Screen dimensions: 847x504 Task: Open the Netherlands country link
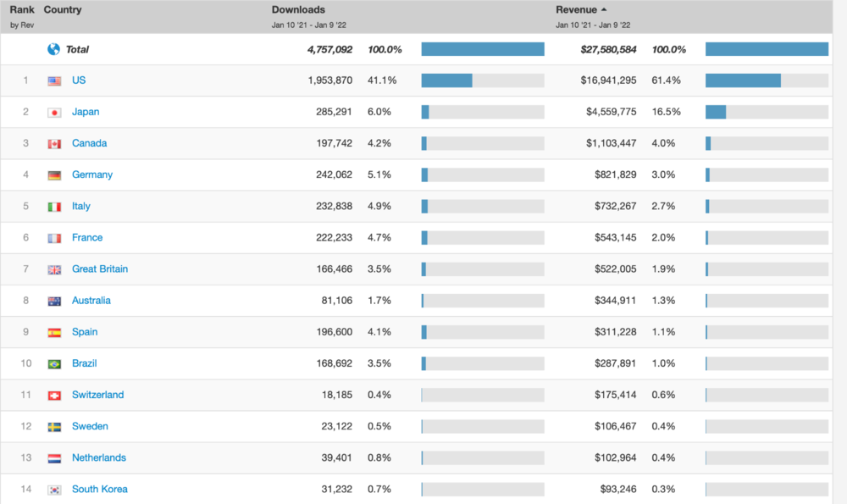(99, 457)
